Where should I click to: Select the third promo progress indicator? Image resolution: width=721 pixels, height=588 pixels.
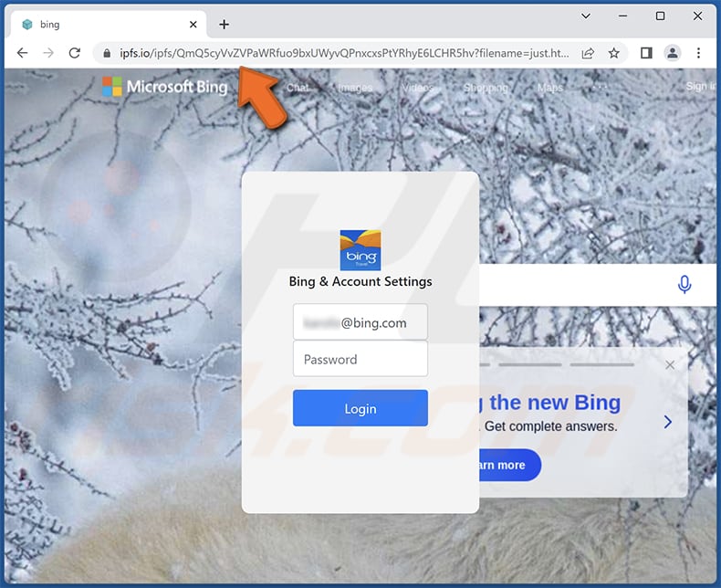pos(602,364)
